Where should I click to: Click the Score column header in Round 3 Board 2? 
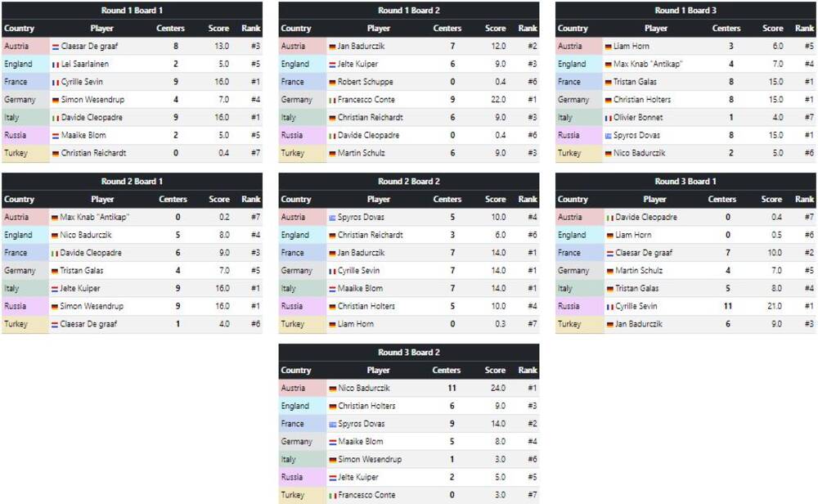(x=495, y=371)
